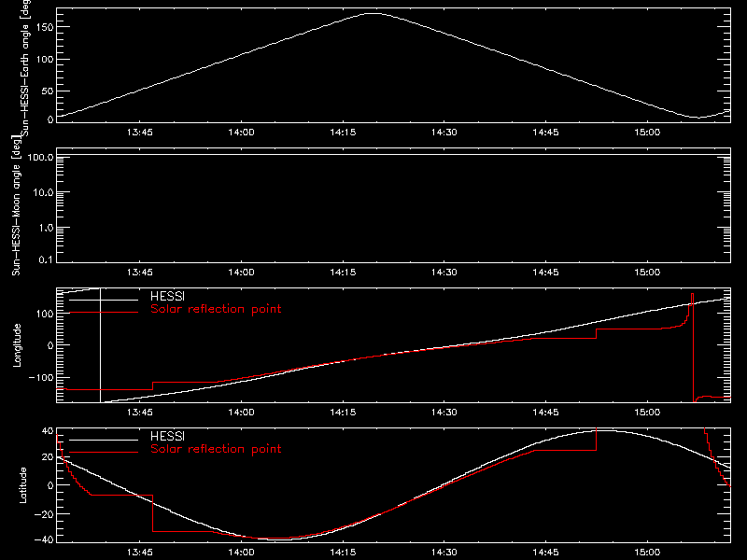Click red legend line in Longitude panel
This screenshot has width=747, height=560.
point(104,313)
